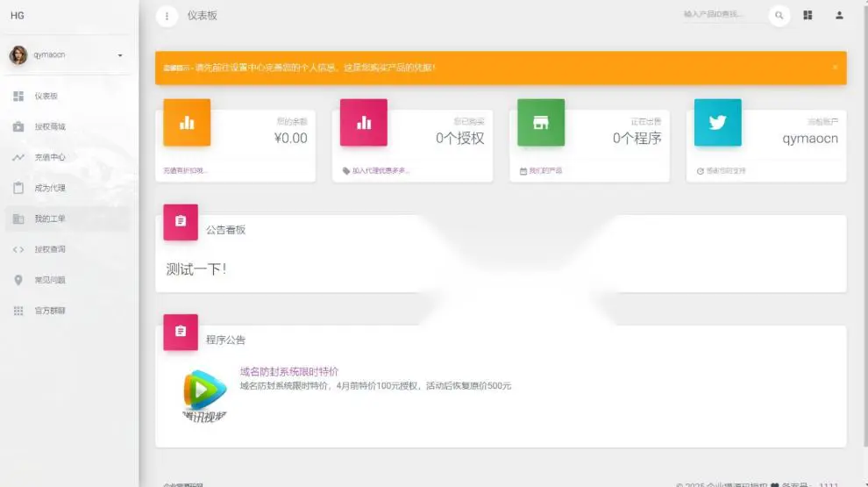Image resolution: width=868 pixels, height=487 pixels.
Task: Click the blue Twitter bird icon tile
Action: click(717, 123)
